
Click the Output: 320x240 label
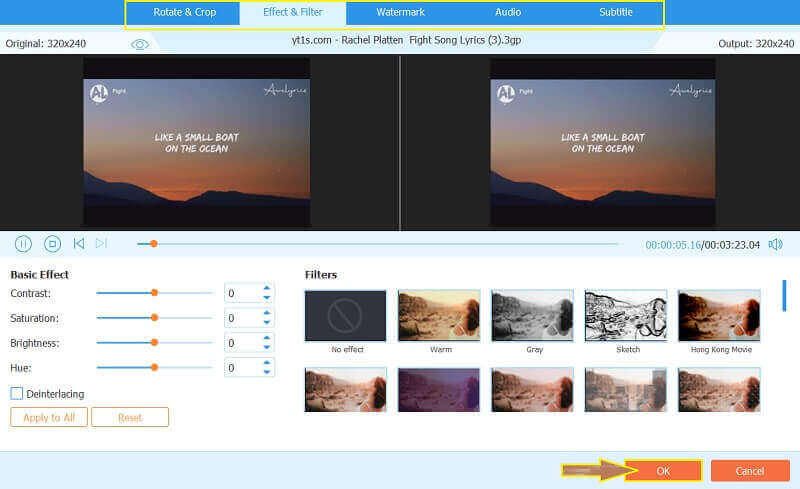pyautogui.click(x=756, y=44)
